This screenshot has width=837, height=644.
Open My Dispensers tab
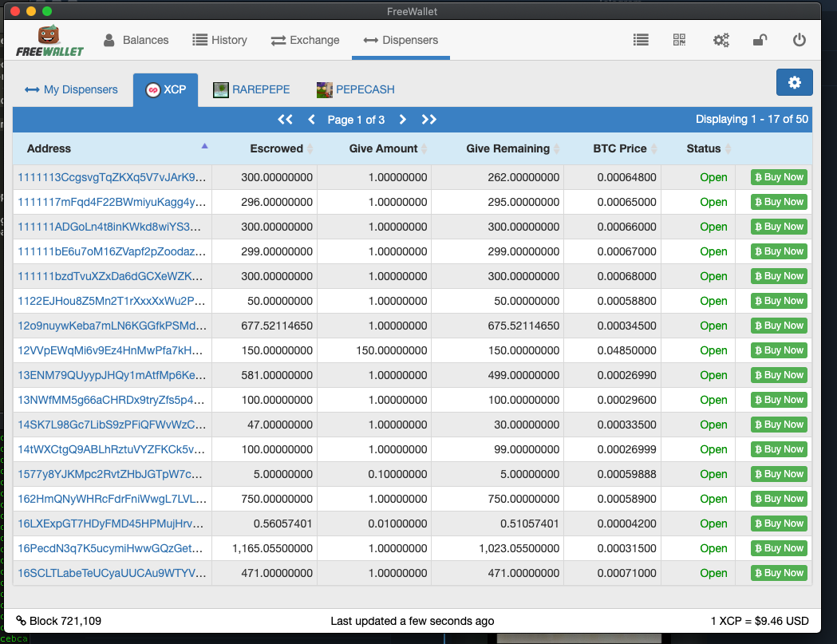tap(72, 89)
